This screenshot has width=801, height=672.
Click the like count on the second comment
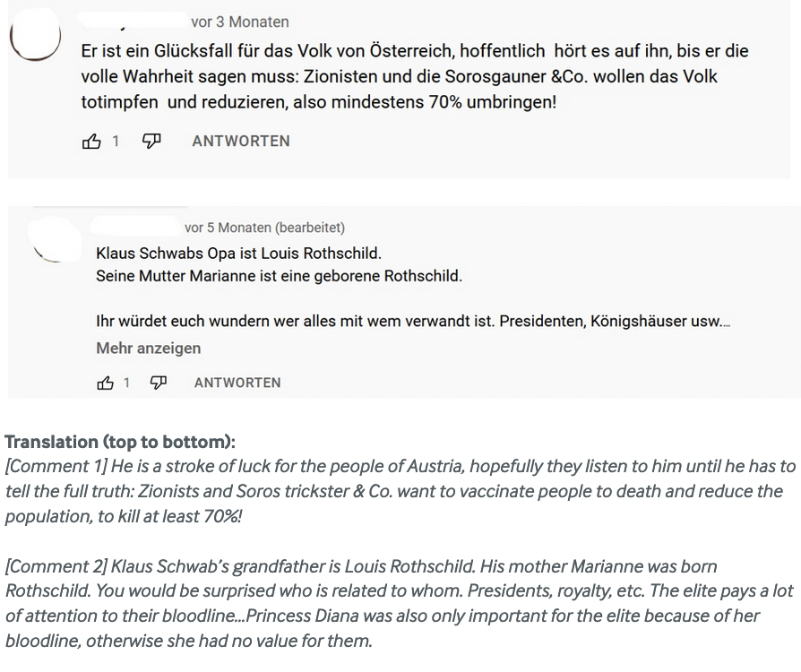click(126, 383)
